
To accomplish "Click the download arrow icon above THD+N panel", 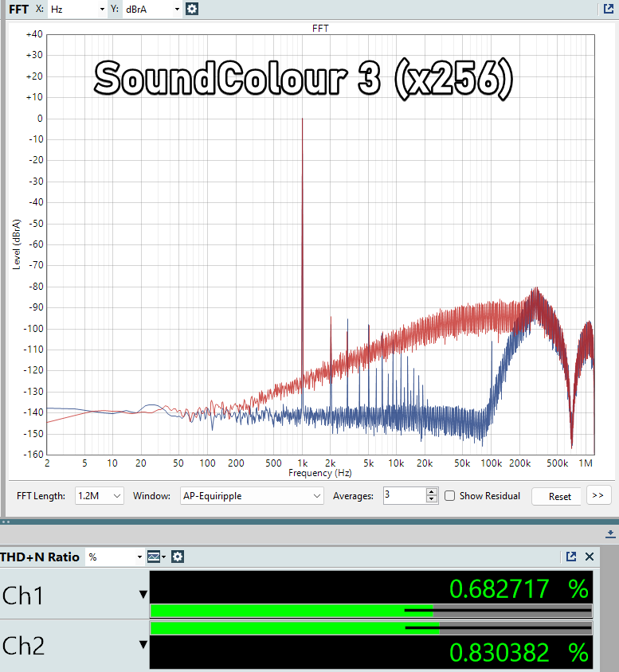I will point(610,533).
